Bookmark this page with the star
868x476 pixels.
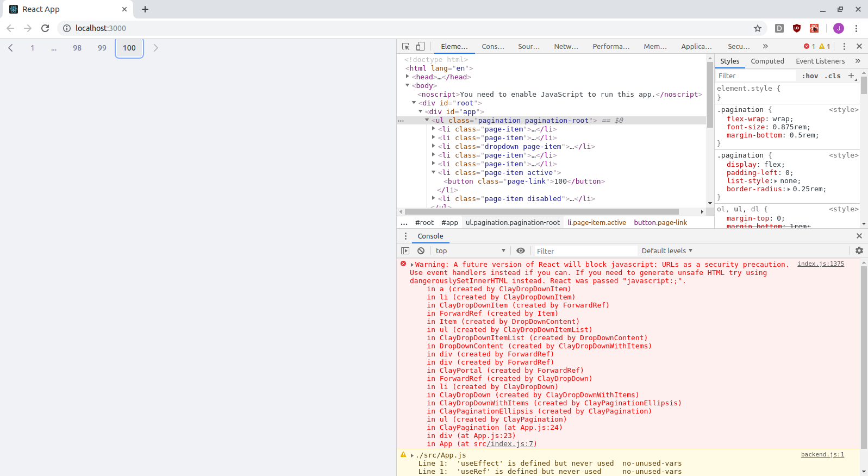(x=758, y=28)
